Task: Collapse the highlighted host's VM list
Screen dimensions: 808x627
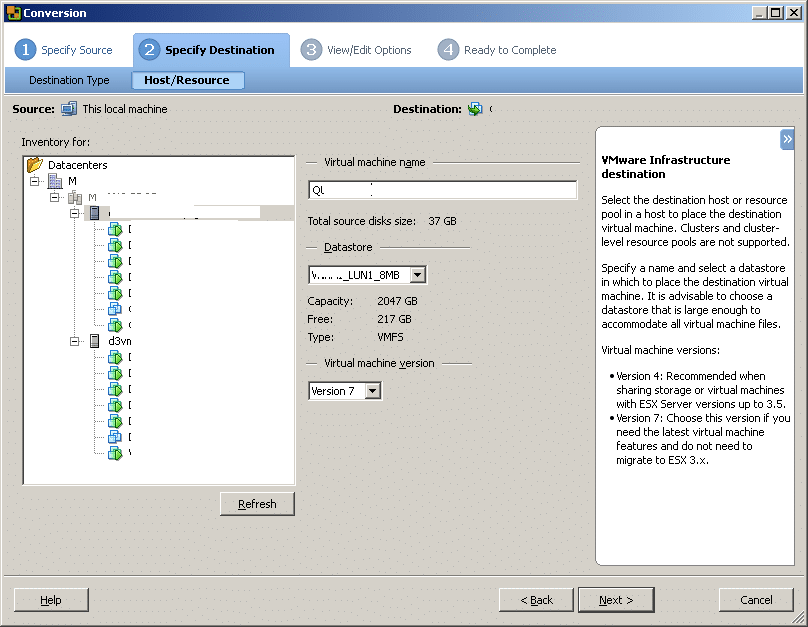Action: point(75,213)
